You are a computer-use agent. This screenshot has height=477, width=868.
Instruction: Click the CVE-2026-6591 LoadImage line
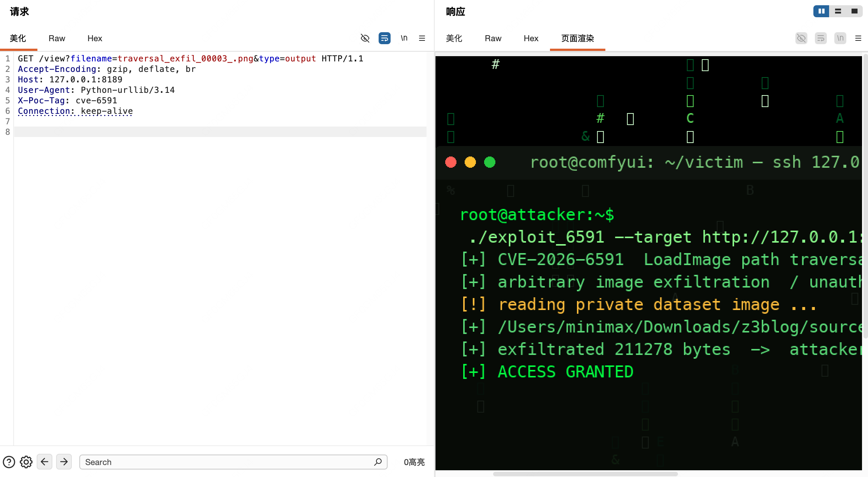661,259
